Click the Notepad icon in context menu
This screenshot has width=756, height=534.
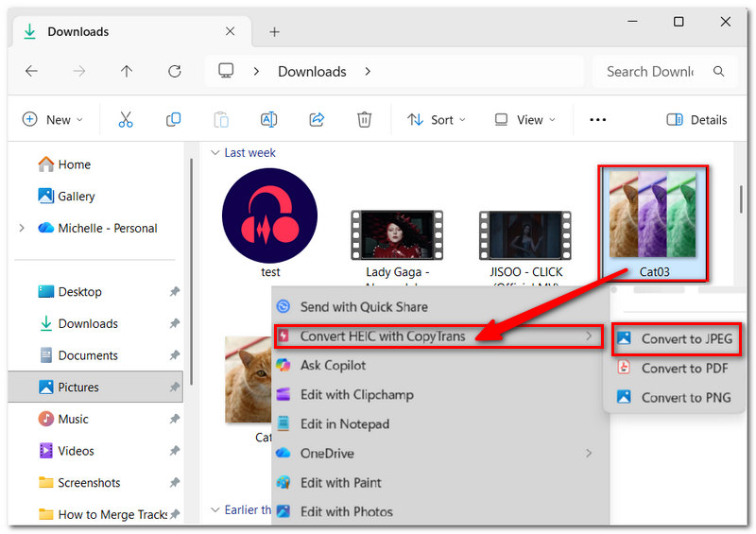tap(283, 423)
